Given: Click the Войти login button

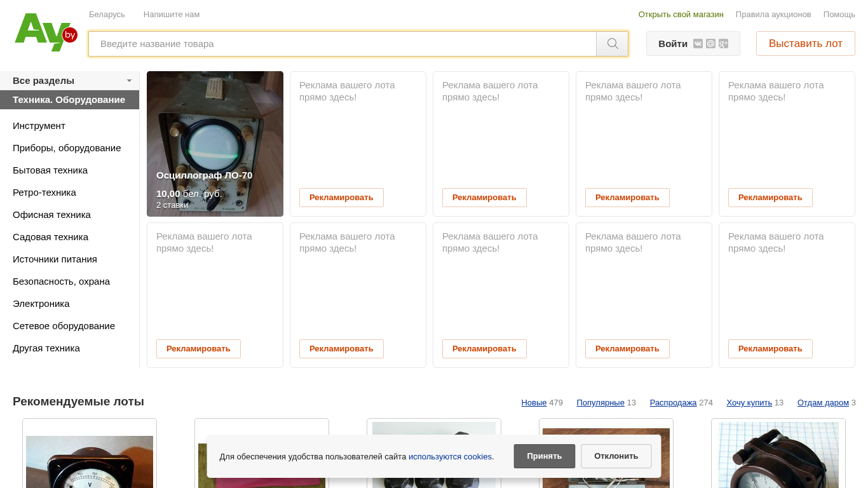Looking at the screenshot, I should click(x=673, y=44).
